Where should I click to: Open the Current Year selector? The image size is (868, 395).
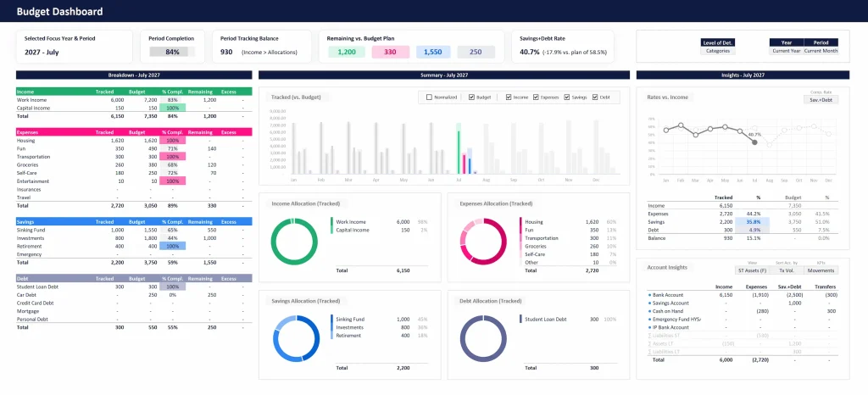click(x=785, y=51)
